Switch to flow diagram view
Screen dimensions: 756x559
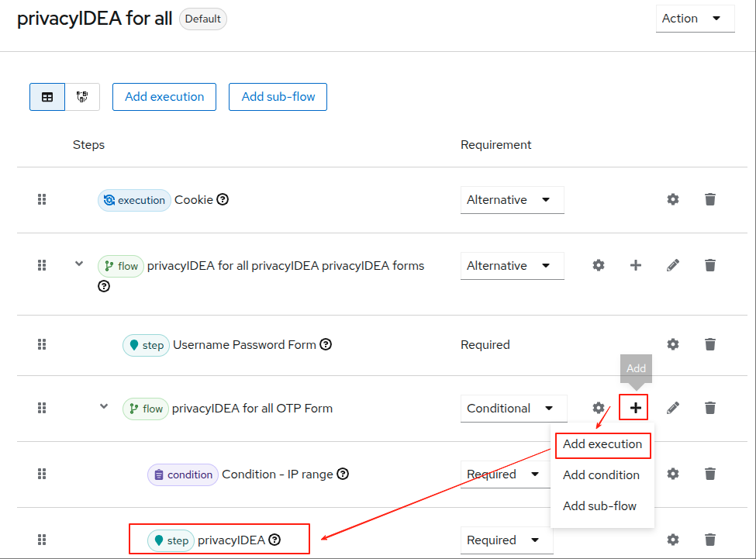coord(81,98)
